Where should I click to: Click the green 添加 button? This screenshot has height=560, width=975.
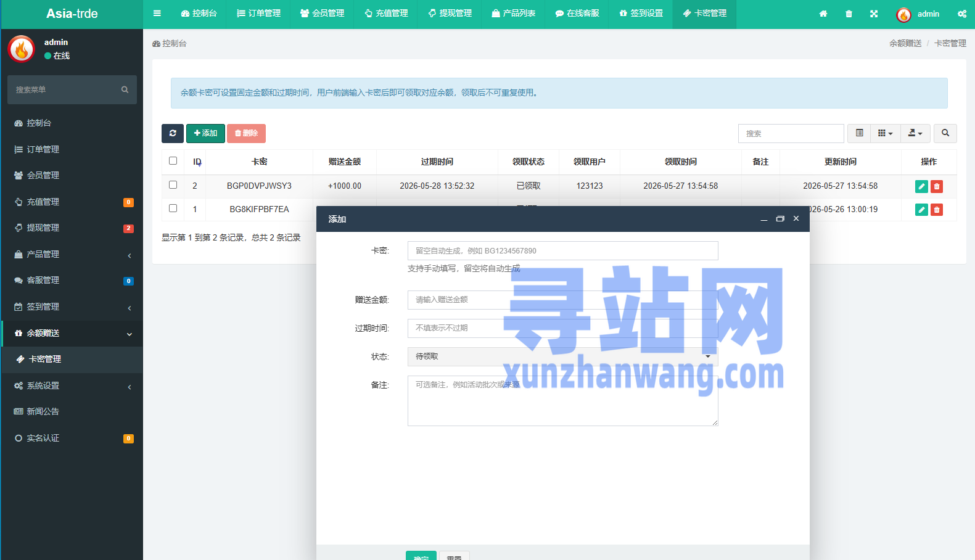(x=205, y=133)
